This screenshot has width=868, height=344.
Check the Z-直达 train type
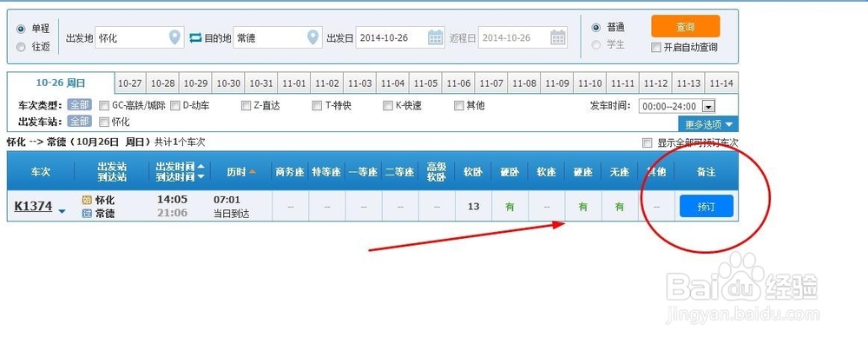click(246, 105)
